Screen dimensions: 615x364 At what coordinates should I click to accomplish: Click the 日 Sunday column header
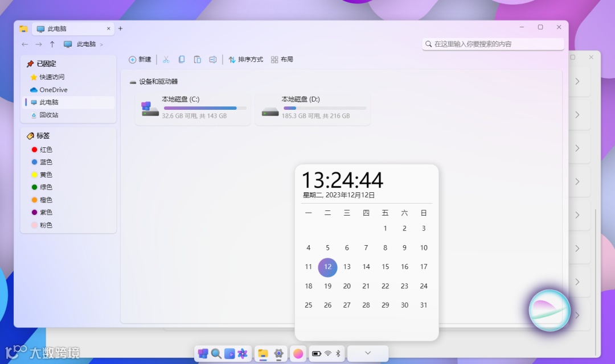click(x=424, y=213)
